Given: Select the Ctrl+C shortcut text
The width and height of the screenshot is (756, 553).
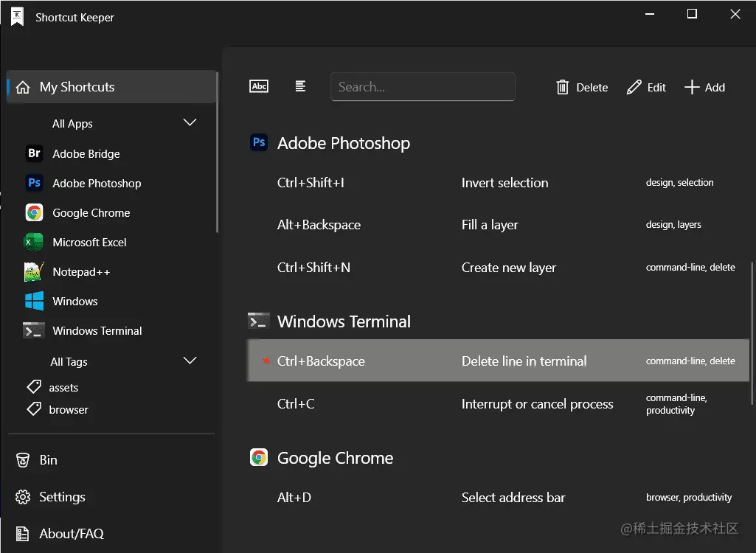Looking at the screenshot, I should tap(296, 403).
